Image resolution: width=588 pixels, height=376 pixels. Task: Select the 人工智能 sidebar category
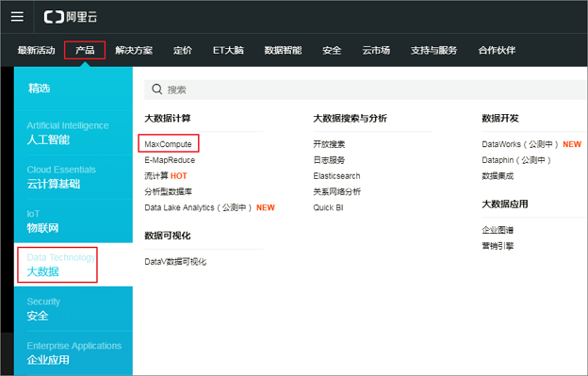(x=73, y=133)
